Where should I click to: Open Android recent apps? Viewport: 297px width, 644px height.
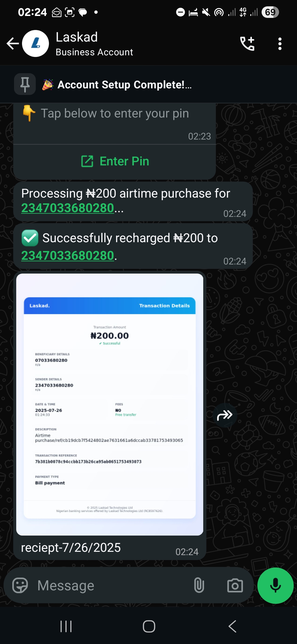point(66,626)
